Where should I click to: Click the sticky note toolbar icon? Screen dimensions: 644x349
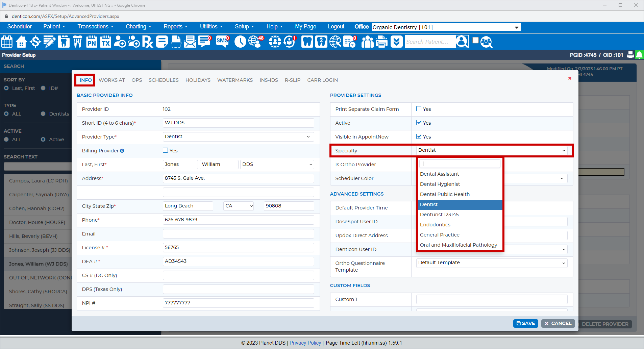(162, 42)
